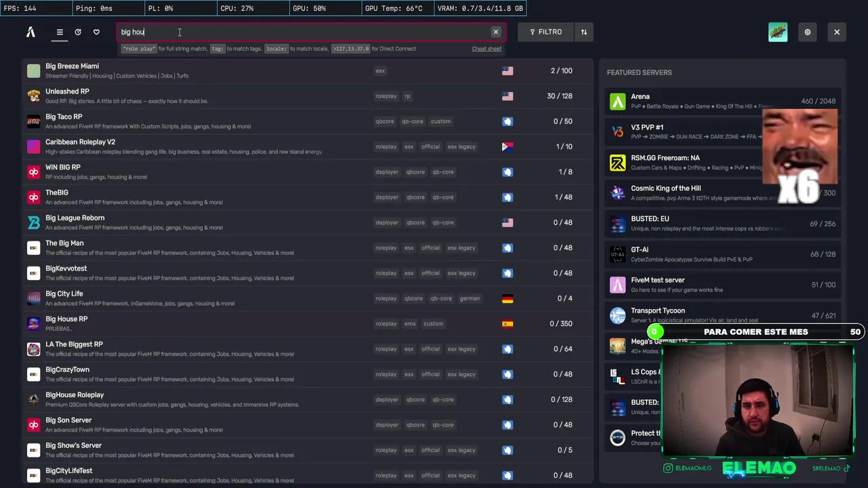Open featured RSM.GG Freeroam: NA
The image size is (868, 488).
coord(722,162)
